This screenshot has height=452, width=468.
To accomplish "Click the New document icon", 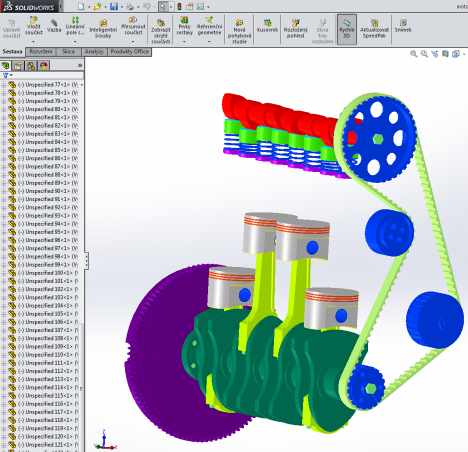I will tap(81, 6).
